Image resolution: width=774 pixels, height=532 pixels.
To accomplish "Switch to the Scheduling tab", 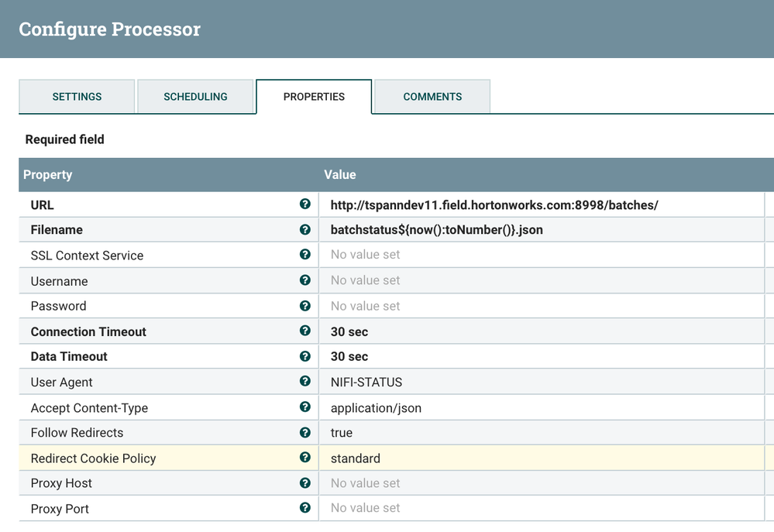I will tap(195, 97).
